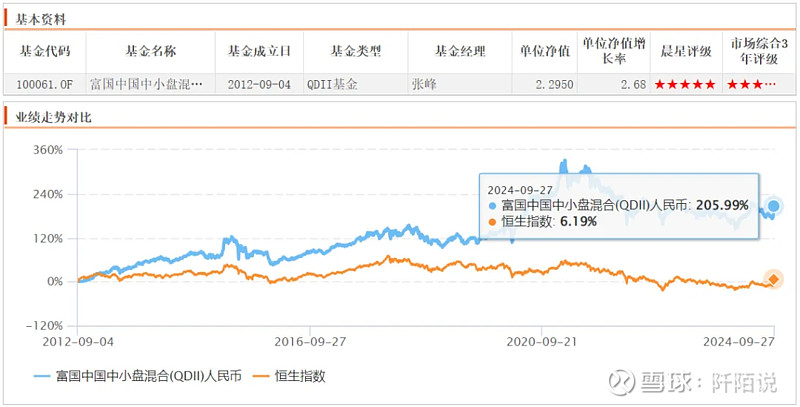Click the 基金成立日 column header

click(x=259, y=52)
